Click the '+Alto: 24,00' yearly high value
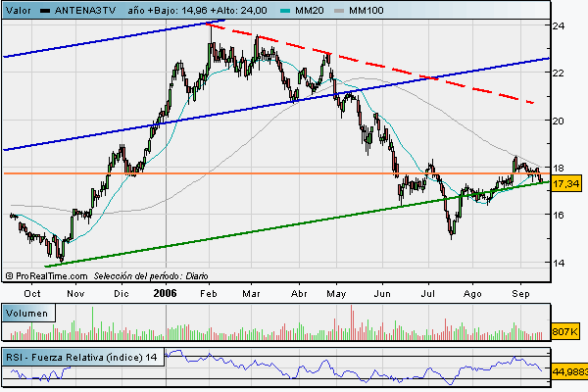The image size is (588, 392). click(x=240, y=11)
